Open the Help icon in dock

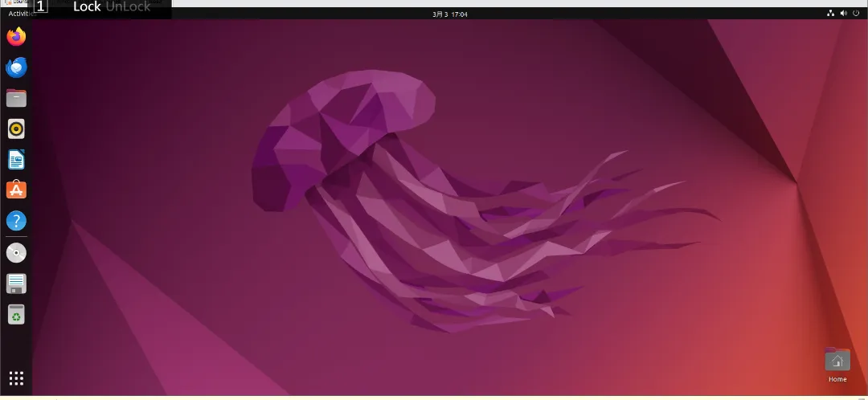point(16,222)
